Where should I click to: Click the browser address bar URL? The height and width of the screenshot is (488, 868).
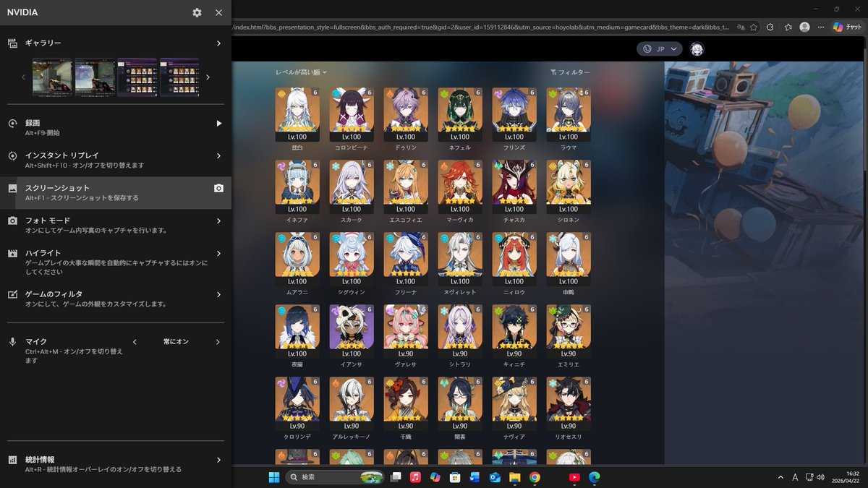481,27
